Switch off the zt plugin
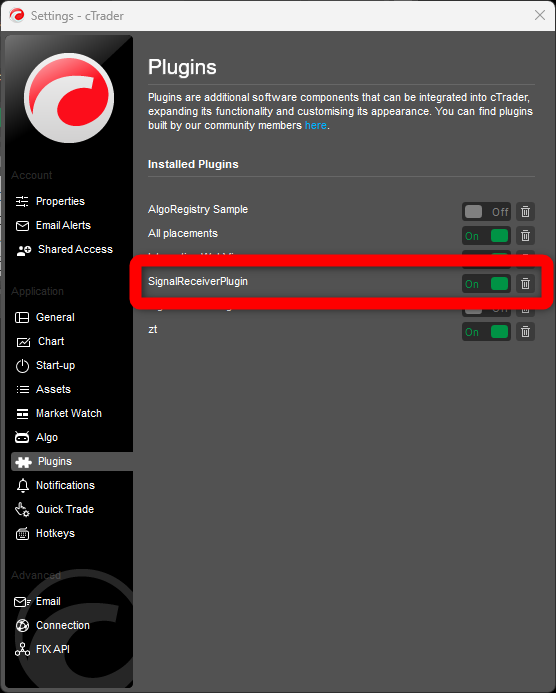Screen dimensions: 556x693 click(486, 332)
